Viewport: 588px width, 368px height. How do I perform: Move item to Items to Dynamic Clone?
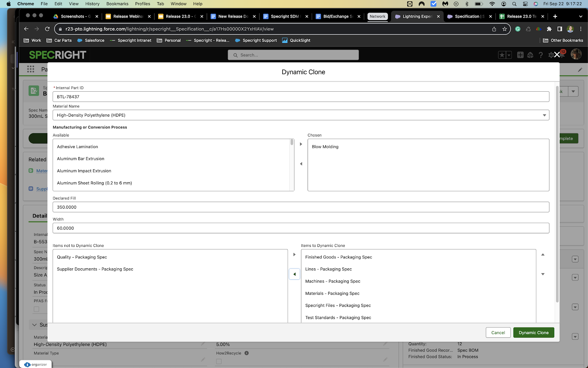294,254
